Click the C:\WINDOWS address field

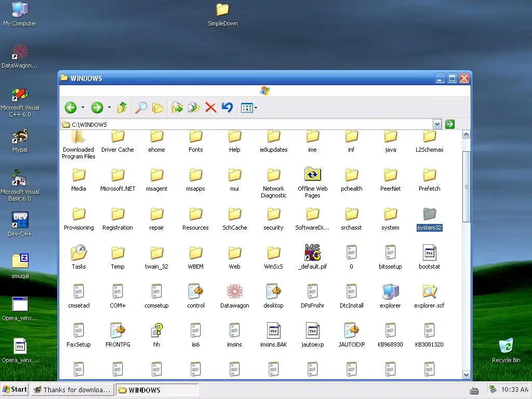(x=247, y=125)
